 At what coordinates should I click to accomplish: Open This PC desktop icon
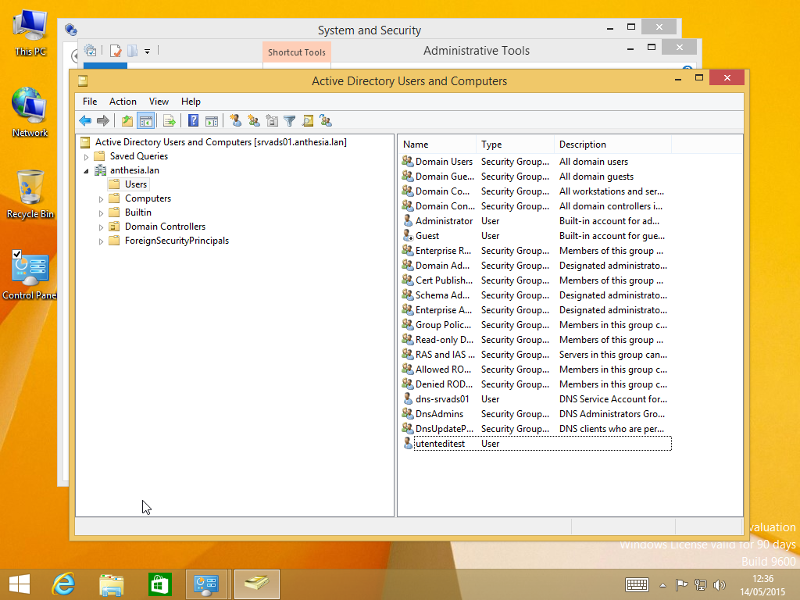pos(30,33)
